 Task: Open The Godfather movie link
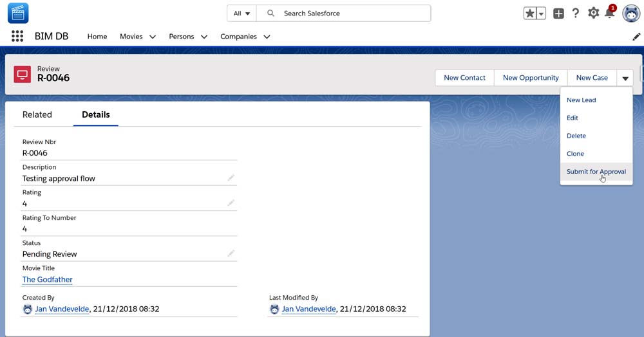tap(47, 280)
